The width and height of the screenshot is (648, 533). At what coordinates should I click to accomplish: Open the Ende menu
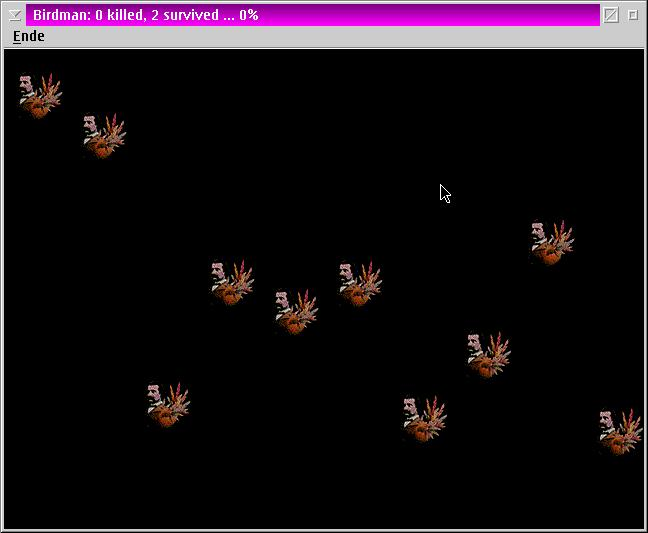(29, 36)
